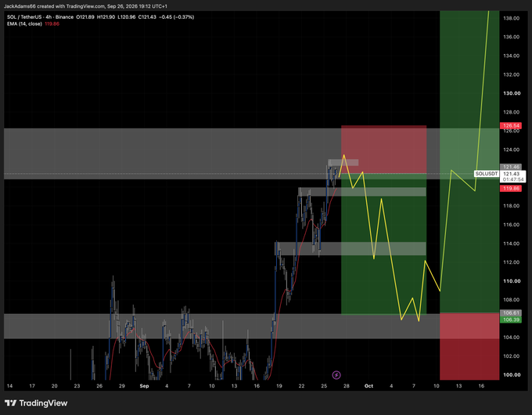Click the 134.00 price axis label
The image size is (532, 415).
(x=512, y=56)
